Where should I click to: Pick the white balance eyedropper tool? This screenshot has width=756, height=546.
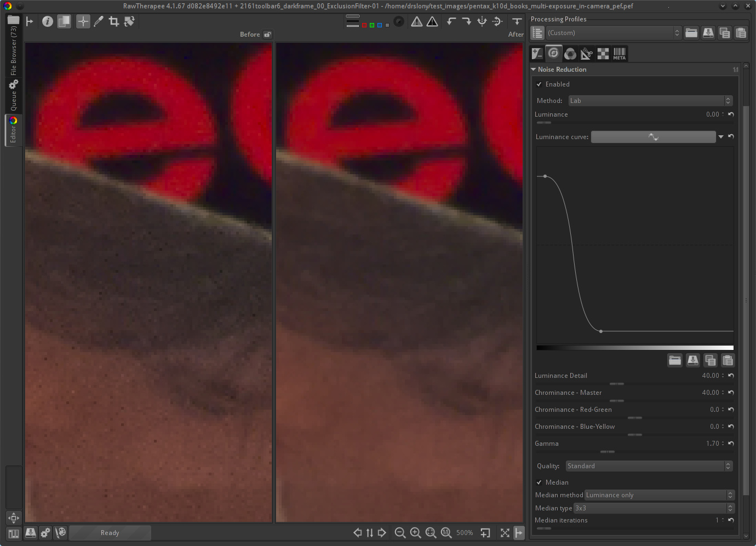[x=99, y=21]
